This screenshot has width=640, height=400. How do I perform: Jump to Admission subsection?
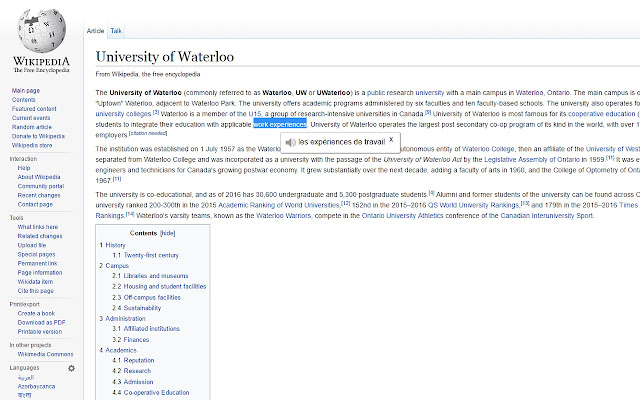(x=138, y=382)
